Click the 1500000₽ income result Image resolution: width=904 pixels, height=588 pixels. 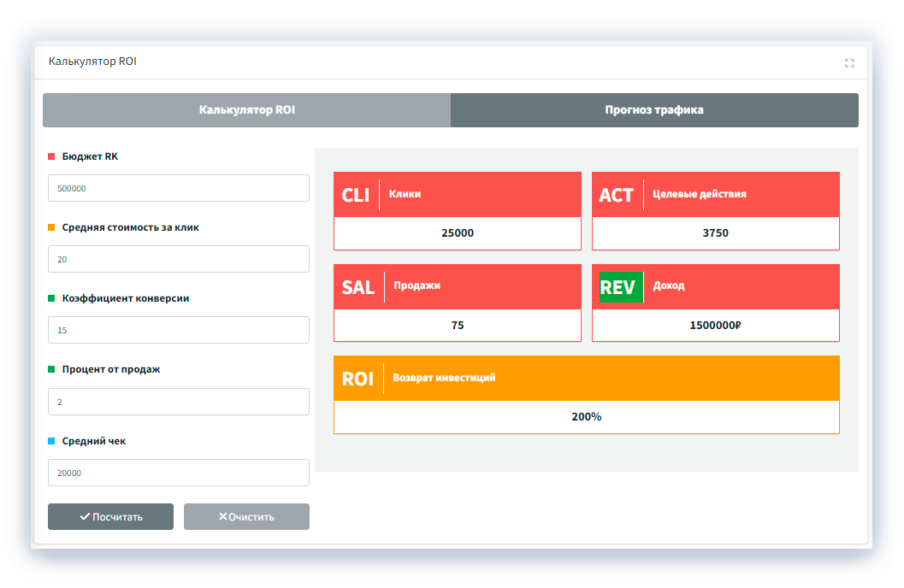click(x=715, y=325)
